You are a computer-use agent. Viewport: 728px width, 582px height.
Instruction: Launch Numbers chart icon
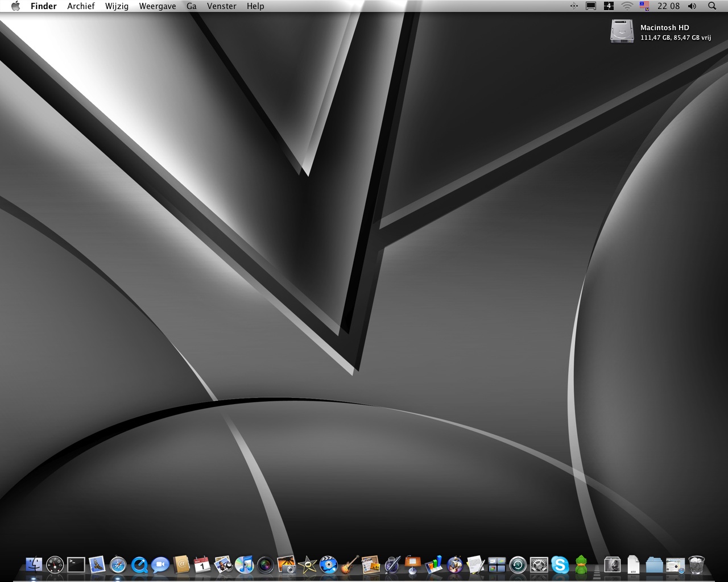point(434,565)
